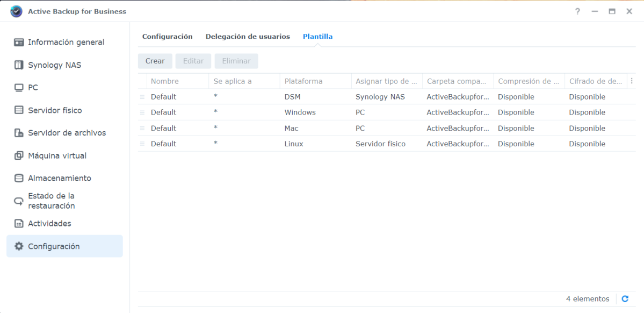Viewport: 644px width, 313px height.
Task: Click the Configuración gear icon in sidebar
Action: tap(19, 246)
